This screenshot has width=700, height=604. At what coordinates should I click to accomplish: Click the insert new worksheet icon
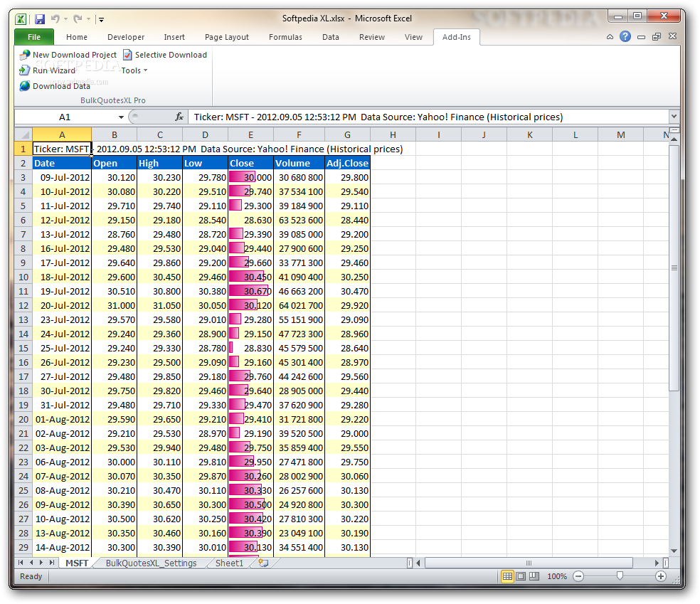coord(263,563)
